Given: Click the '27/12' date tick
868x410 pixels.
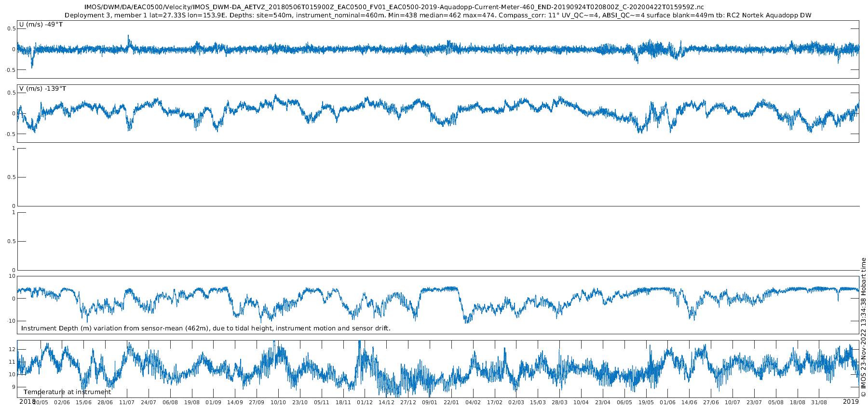Looking at the screenshot, I should point(408,403).
